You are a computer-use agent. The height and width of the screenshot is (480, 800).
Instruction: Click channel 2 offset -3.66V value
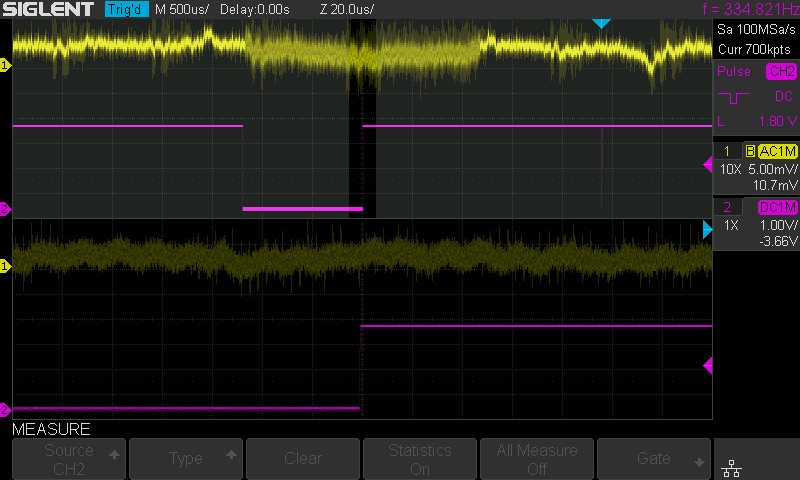[x=778, y=241]
